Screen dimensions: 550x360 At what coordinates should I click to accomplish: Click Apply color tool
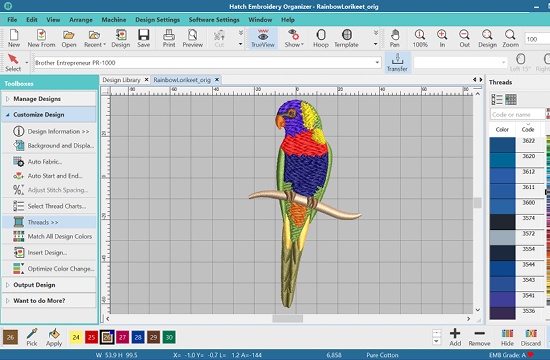click(54, 338)
